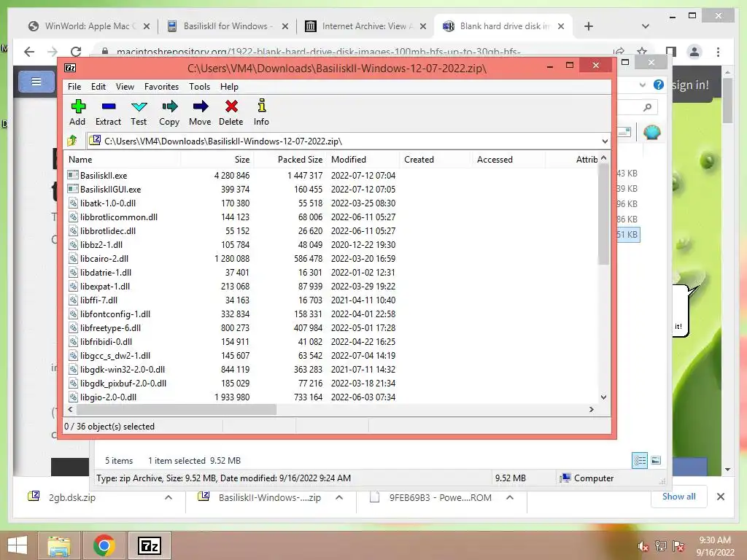The height and width of the screenshot is (560, 747).
Task: Click the Extract toolbar icon
Action: coord(108,113)
